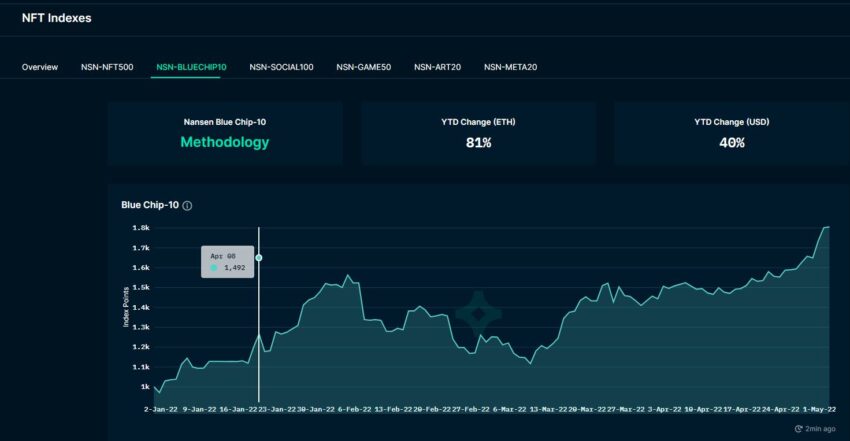850x441 pixels.
Task: Click the Blue Chip-10 chart title
Action: pyautogui.click(x=150, y=205)
